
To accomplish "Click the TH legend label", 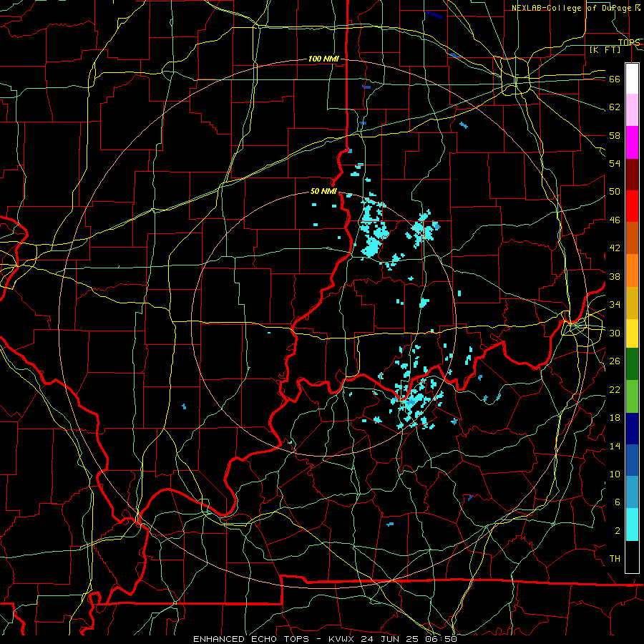I will click(x=615, y=559).
